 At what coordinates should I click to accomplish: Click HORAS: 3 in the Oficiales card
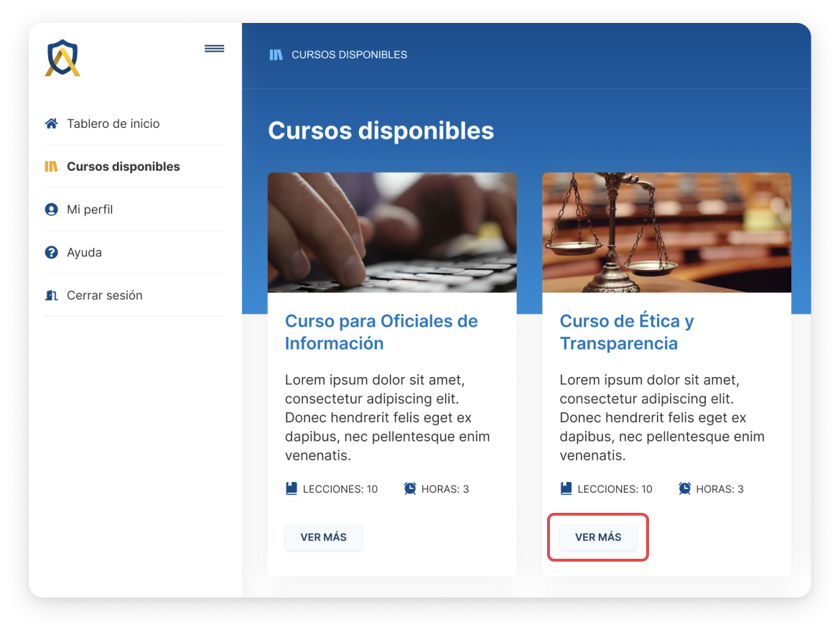445,489
